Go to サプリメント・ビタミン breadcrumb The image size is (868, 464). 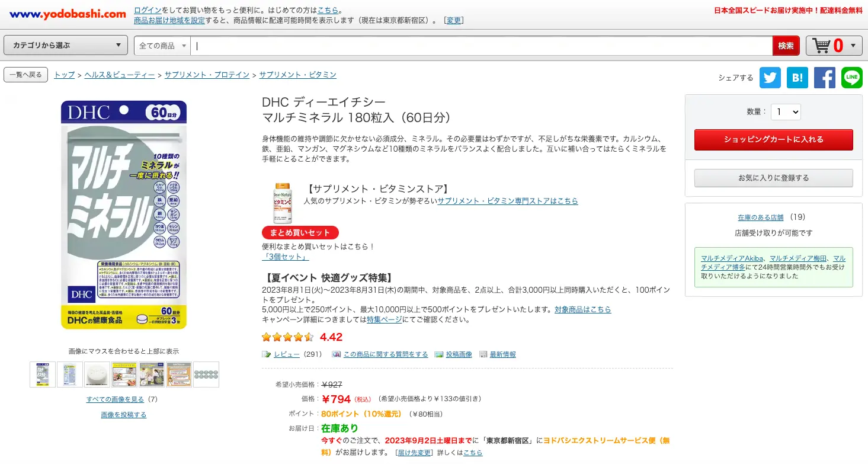pyautogui.click(x=297, y=75)
